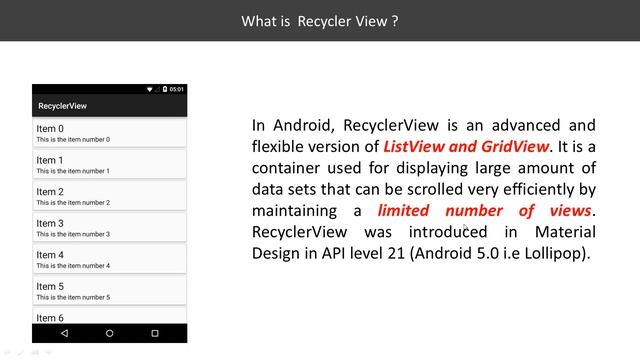Screen dimensions: 640x360
Task: Click the red 'ListView and GridView' text
Action: (x=466, y=147)
